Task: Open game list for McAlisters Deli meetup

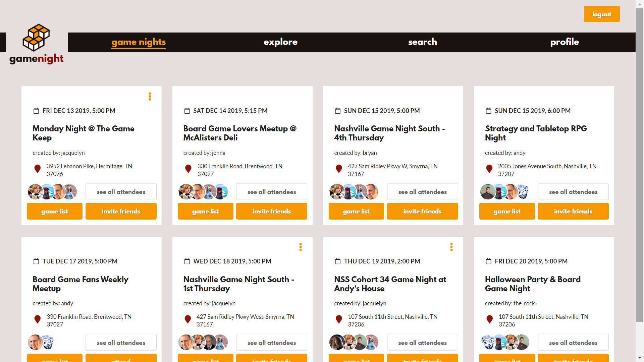Action: 205,211
